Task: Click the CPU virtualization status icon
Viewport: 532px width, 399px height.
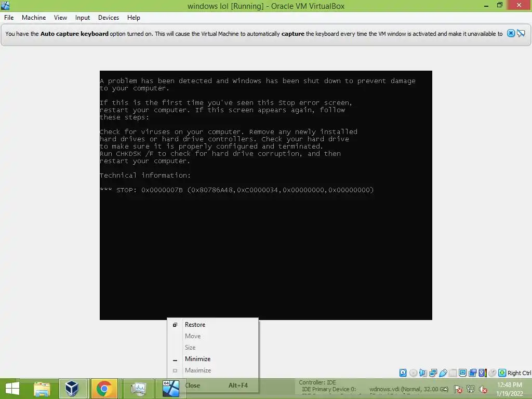Action: tap(483, 373)
